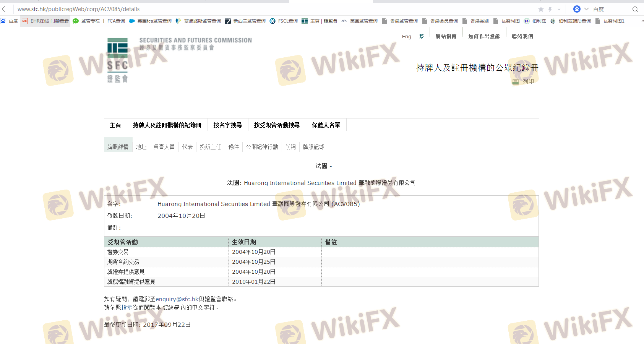The image size is (644, 344).
Task: Click the 最後更新日期 2017年09月22日 text
Action: pyautogui.click(x=148, y=325)
